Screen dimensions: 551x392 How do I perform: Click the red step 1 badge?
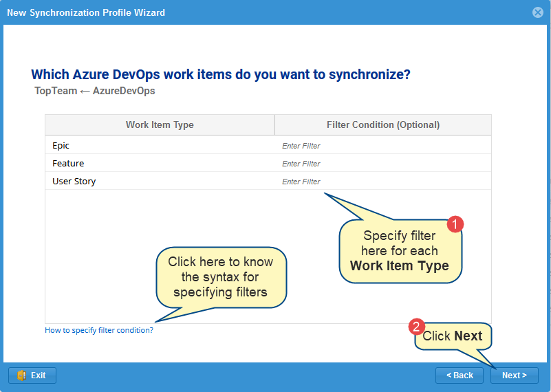(x=455, y=224)
